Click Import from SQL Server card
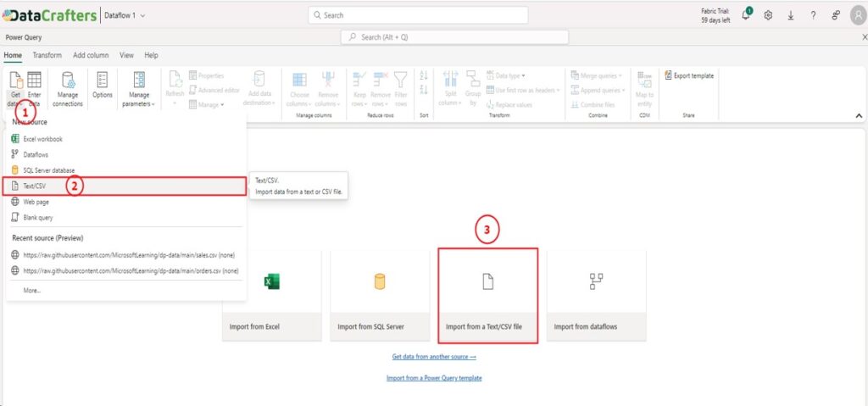 pos(380,295)
